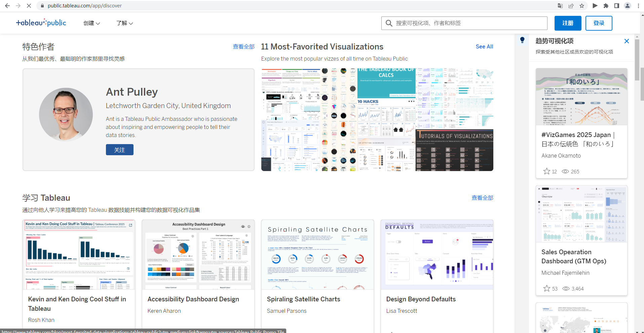The image size is (644, 333).
Task: Open the Most-Favorited Visualizations collage image
Action: click(x=377, y=120)
